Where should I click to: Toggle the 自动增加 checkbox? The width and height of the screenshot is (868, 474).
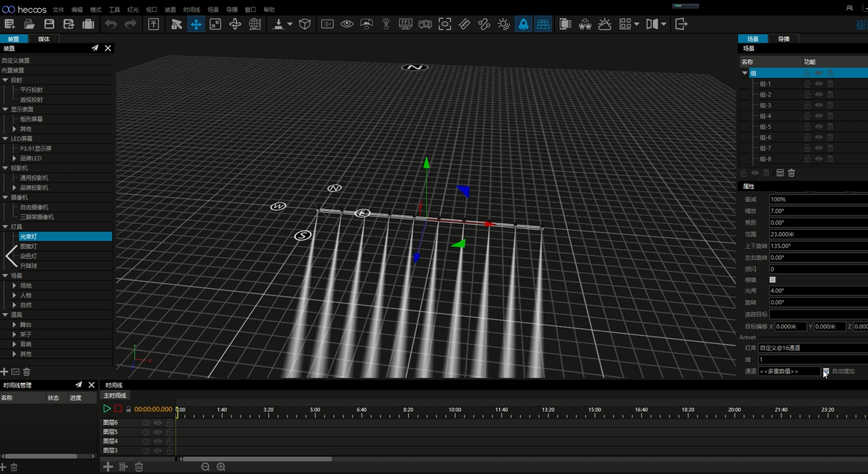click(x=826, y=371)
